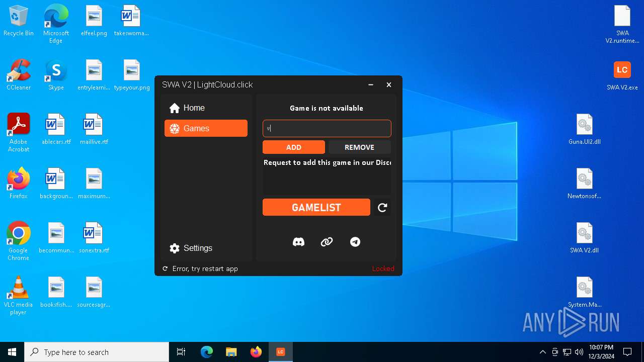Select the Firefox desktop shortcut
The height and width of the screenshot is (362, 644).
pyautogui.click(x=19, y=184)
